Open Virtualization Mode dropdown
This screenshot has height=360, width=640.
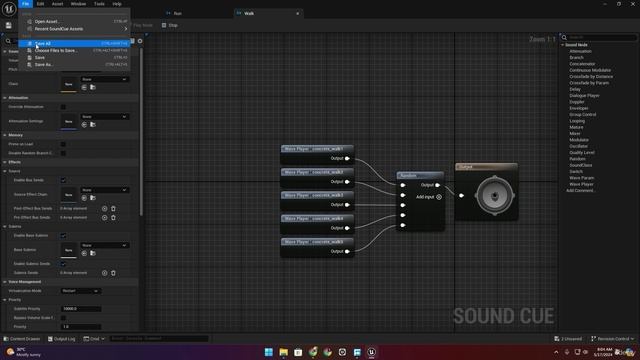click(x=81, y=291)
